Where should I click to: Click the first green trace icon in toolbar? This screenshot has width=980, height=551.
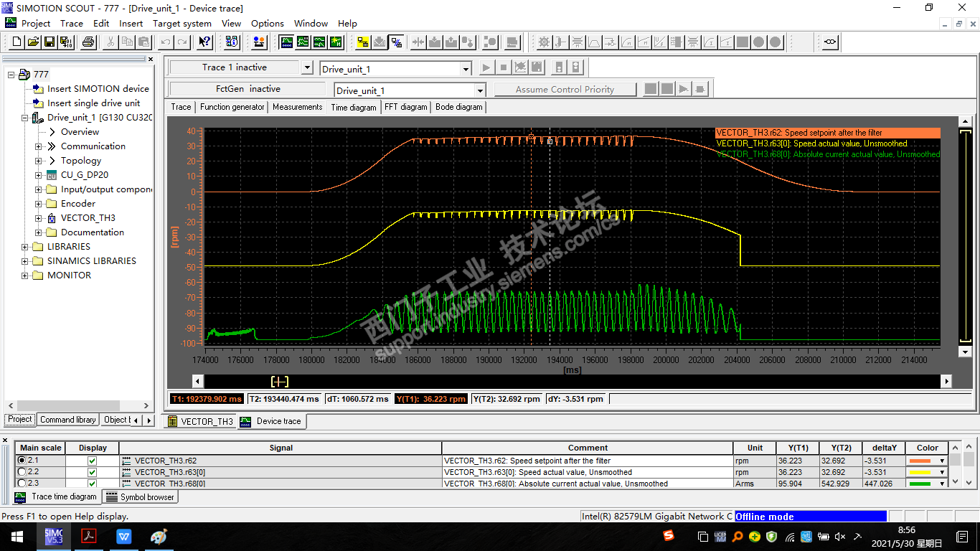(x=286, y=42)
